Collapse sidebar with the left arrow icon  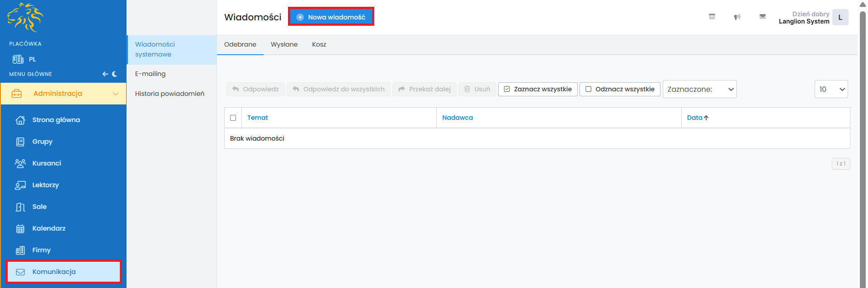tap(105, 74)
